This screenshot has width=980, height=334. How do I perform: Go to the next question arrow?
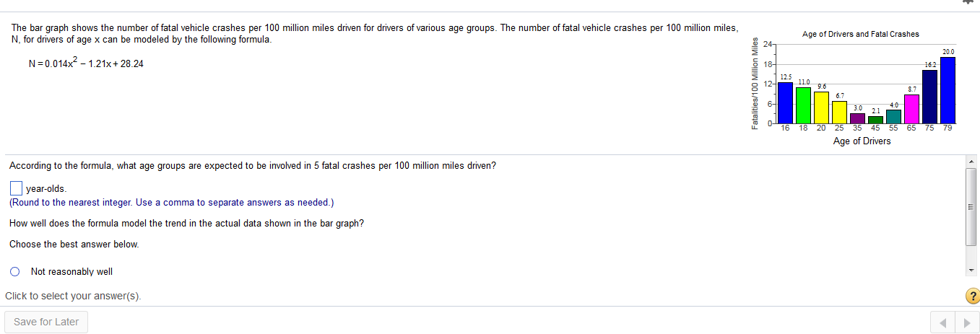(966, 322)
